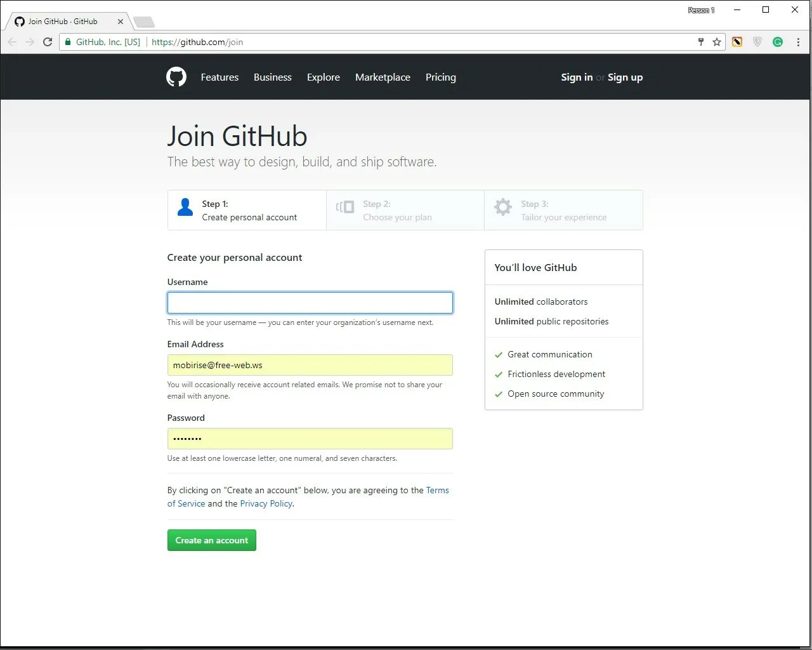
Task: Click the Email Address input field
Action: [x=310, y=365]
